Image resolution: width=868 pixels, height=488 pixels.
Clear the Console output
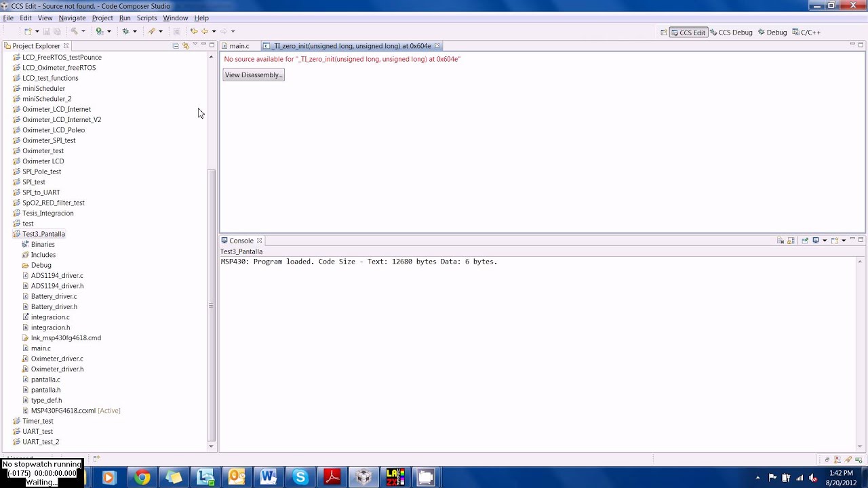781,241
